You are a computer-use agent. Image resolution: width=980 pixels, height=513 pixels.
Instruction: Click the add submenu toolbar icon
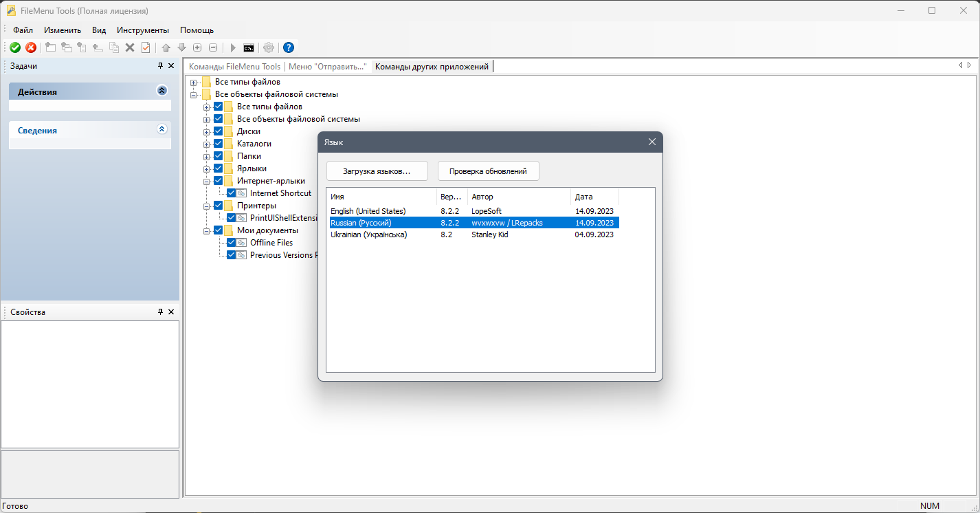(67, 47)
